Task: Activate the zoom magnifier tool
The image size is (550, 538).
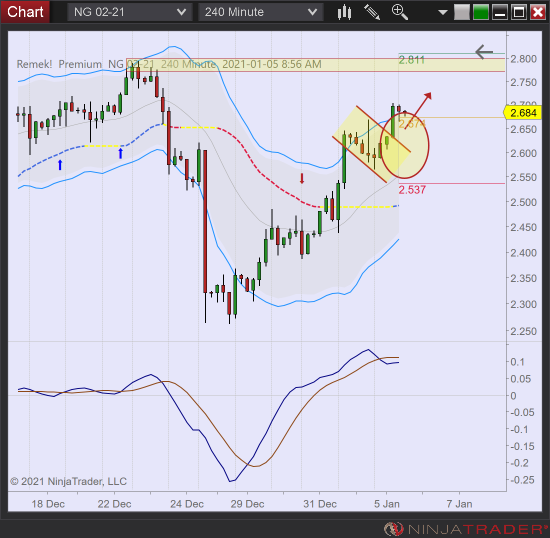Action: (x=400, y=12)
